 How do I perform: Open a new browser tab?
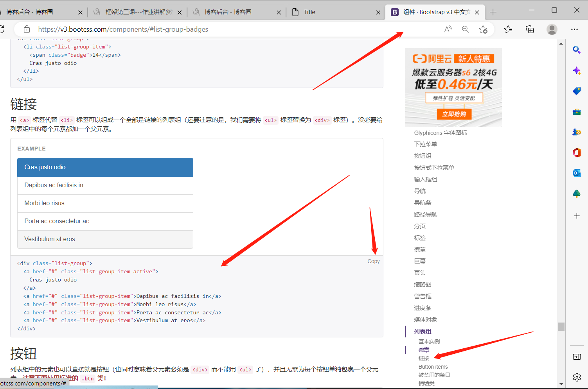493,12
